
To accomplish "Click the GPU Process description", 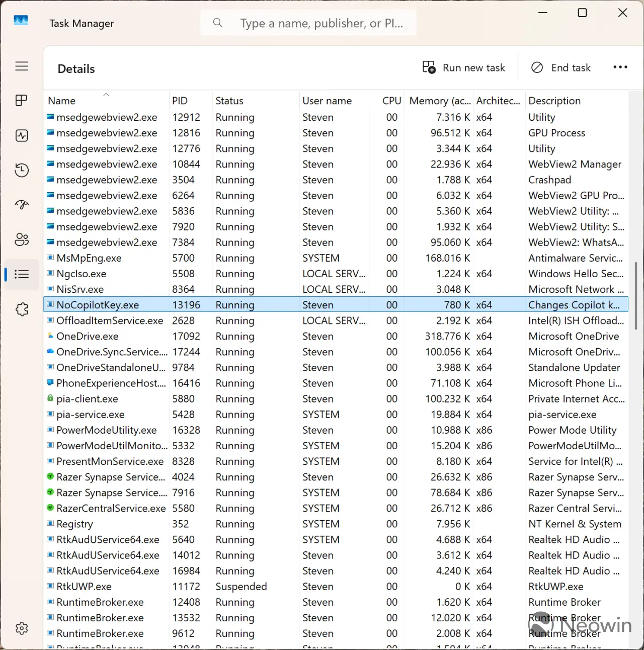I will pyautogui.click(x=556, y=133).
